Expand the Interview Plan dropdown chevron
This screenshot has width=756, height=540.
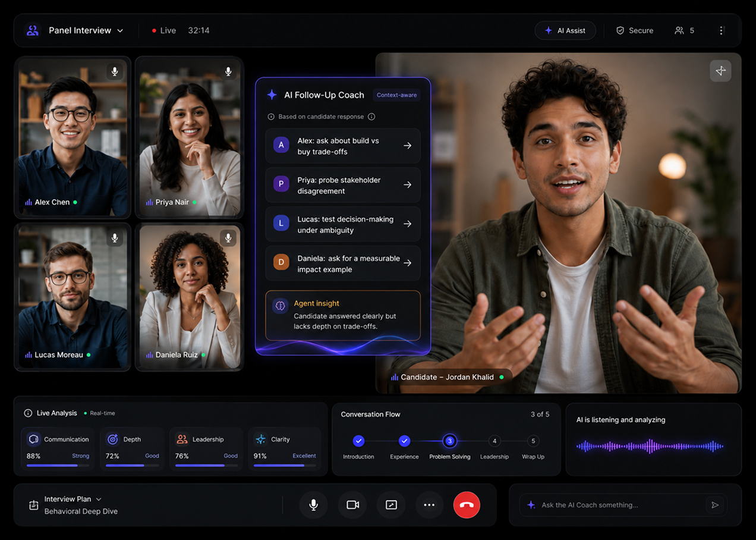[99, 499]
